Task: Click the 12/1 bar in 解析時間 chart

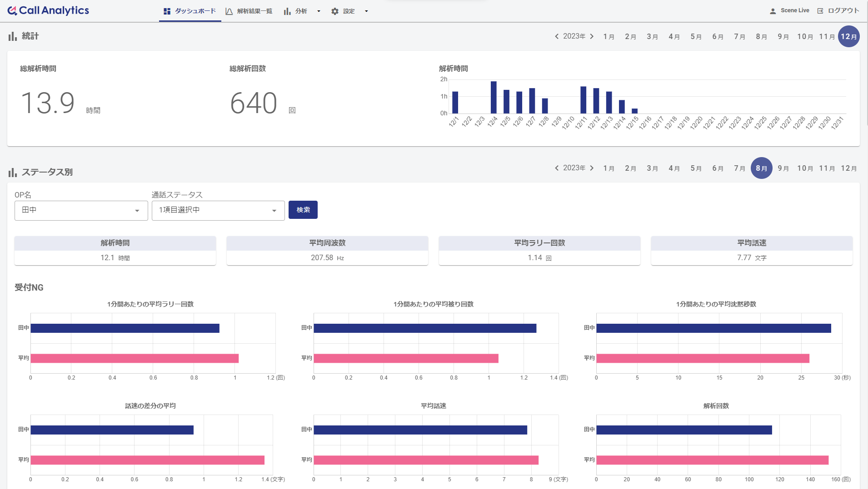Action: tap(455, 103)
